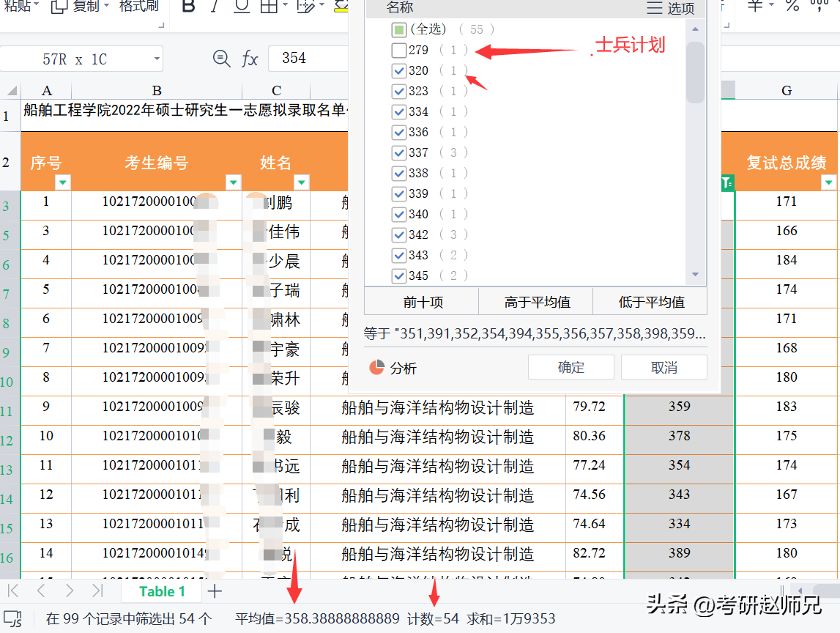Image resolution: width=840 pixels, height=633 pixels.
Task: Confirm the filter with 确定
Action: [571, 367]
